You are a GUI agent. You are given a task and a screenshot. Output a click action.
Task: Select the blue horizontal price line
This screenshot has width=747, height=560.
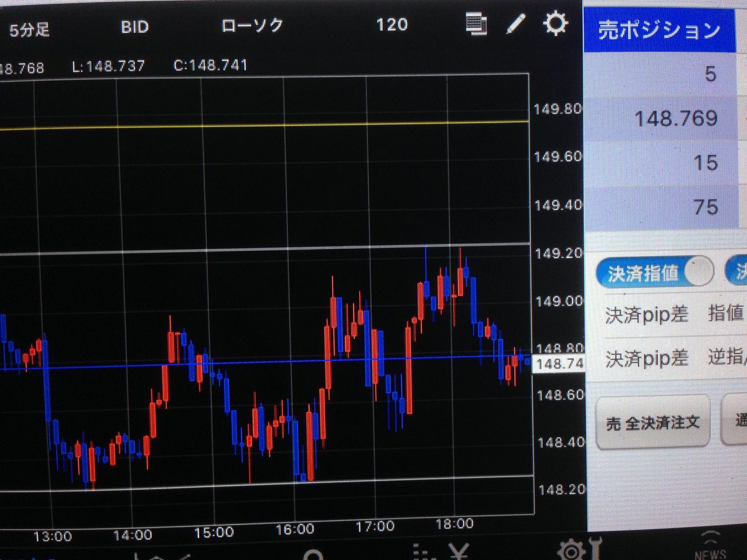click(265, 363)
